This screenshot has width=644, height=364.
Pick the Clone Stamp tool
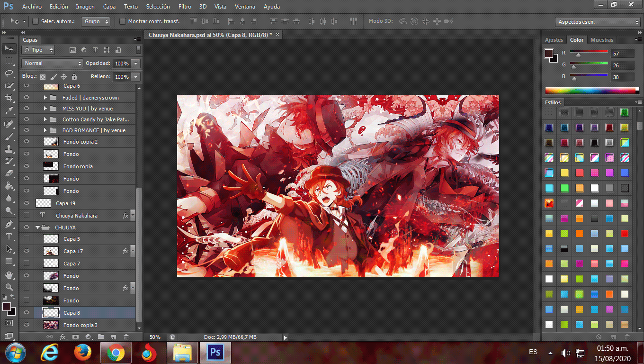click(x=9, y=148)
